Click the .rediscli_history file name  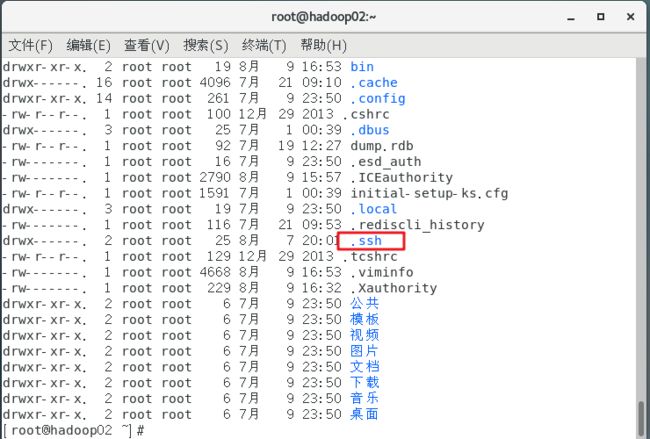417,225
